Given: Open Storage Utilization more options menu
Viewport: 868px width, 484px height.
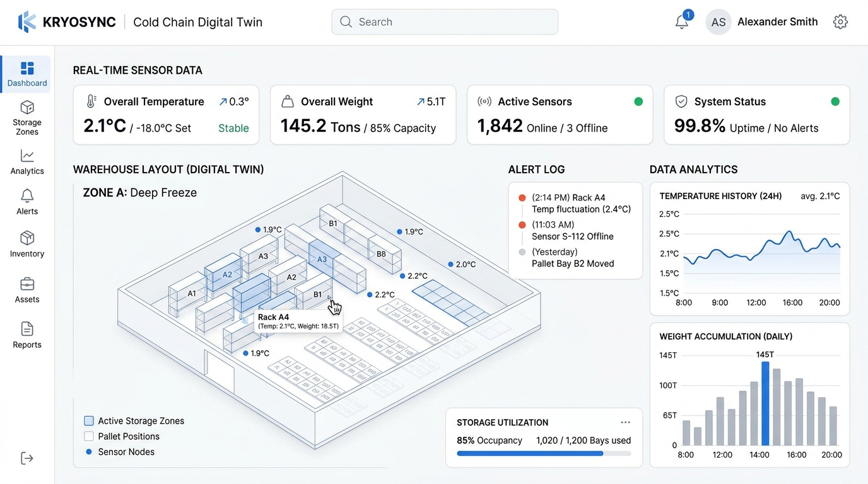Looking at the screenshot, I should pos(625,422).
